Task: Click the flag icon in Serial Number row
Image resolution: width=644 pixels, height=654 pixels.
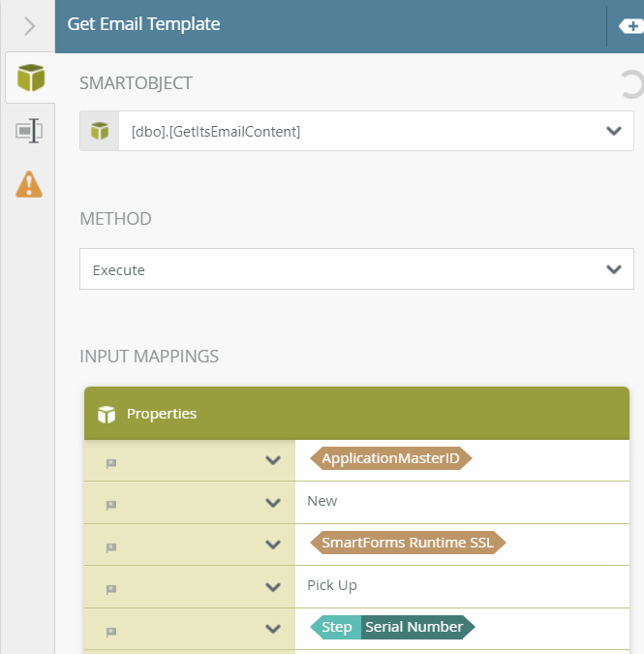Action: tap(111, 632)
